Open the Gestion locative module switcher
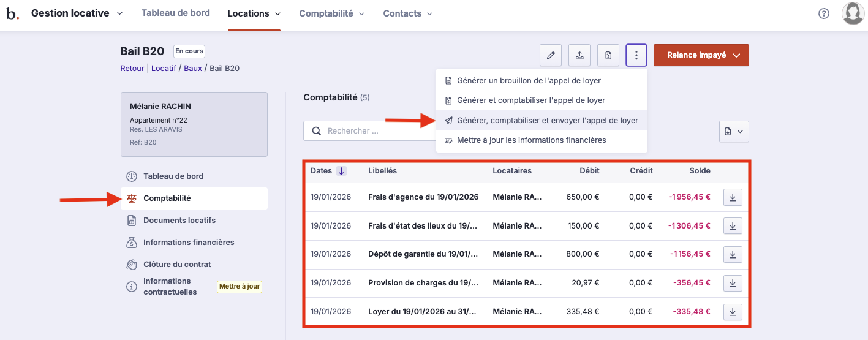This screenshot has width=868, height=340. [77, 13]
